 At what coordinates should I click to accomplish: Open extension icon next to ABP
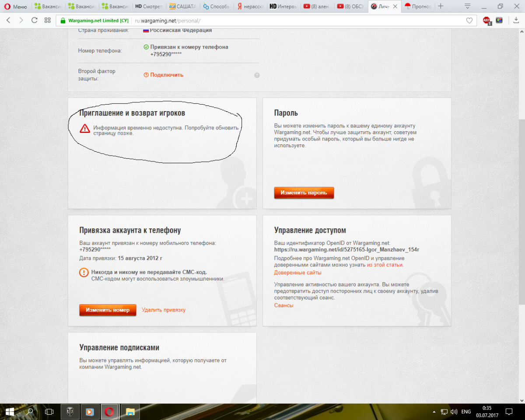point(499,20)
